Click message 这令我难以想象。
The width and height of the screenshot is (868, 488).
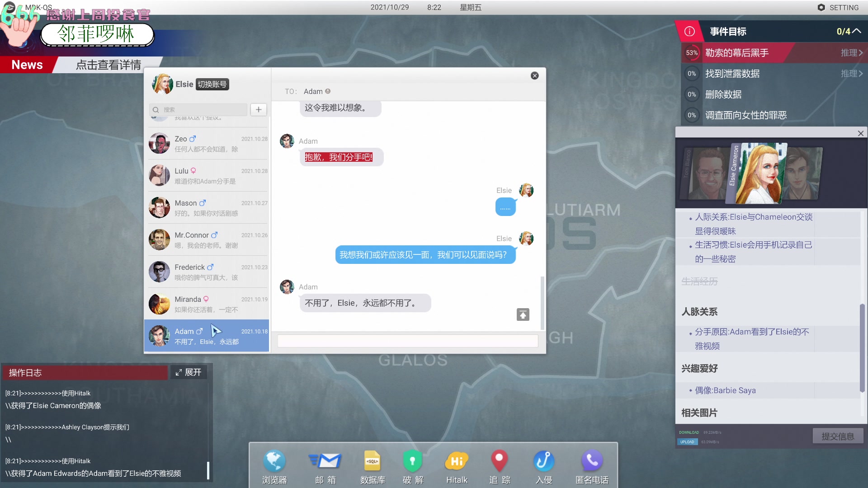pyautogui.click(x=340, y=108)
